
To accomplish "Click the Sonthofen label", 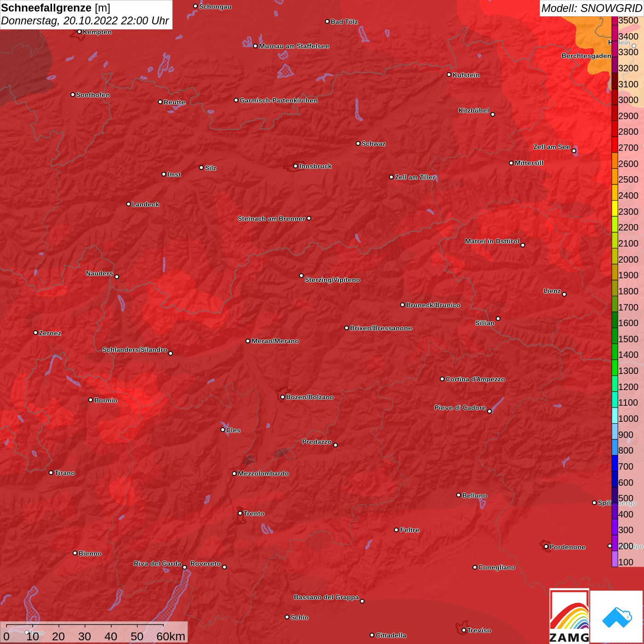I will click(93, 95).
